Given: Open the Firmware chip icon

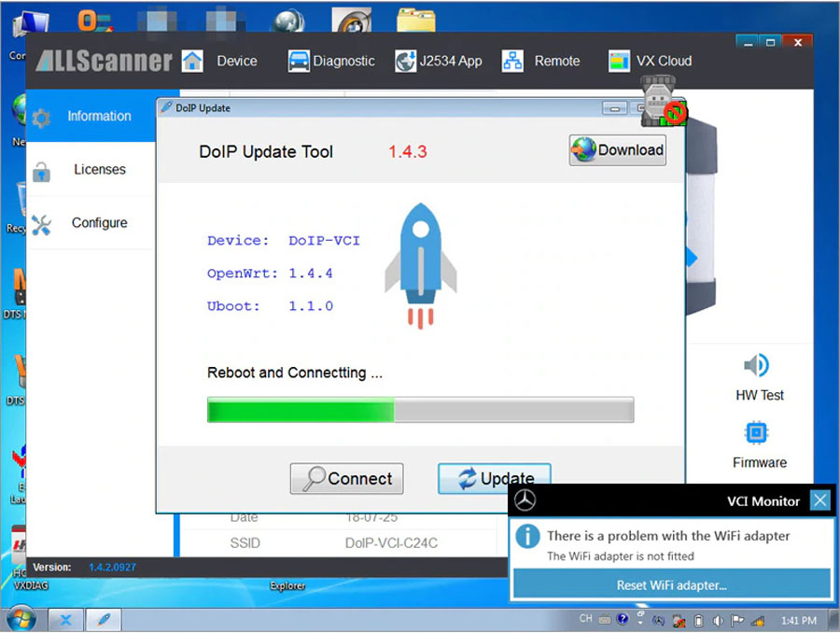Looking at the screenshot, I should (x=756, y=432).
